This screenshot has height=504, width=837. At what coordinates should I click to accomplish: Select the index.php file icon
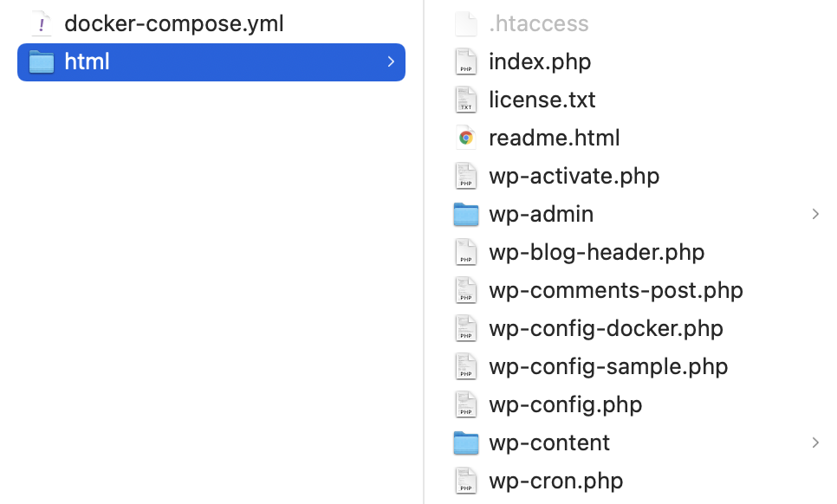[x=466, y=61]
